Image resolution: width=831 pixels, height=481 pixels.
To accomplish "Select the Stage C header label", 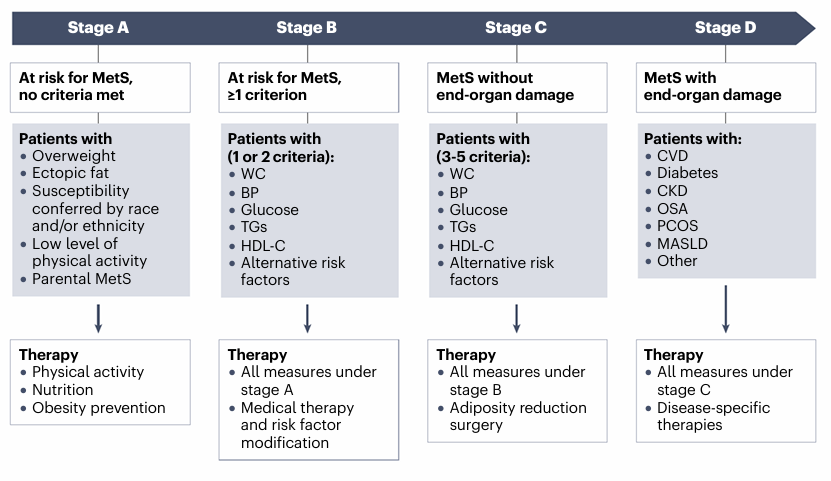I will tap(516, 28).
